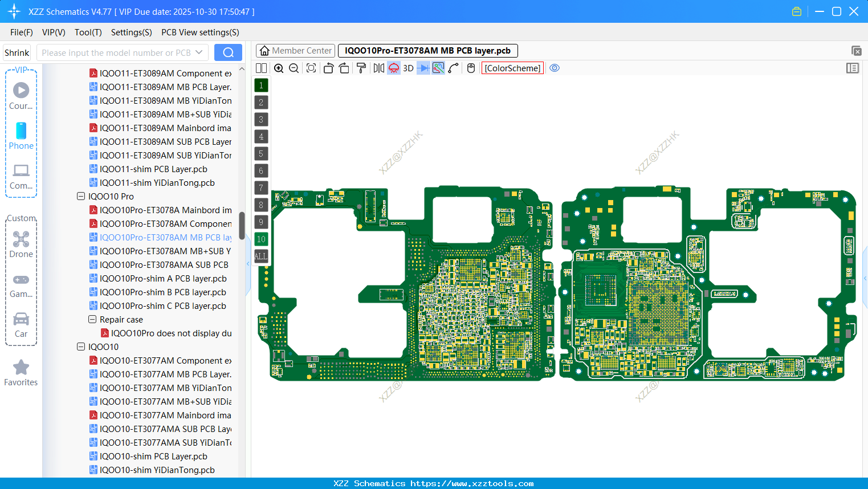
Task: Select the Zoom In tool
Action: pyautogui.click(x=279, y=68)
